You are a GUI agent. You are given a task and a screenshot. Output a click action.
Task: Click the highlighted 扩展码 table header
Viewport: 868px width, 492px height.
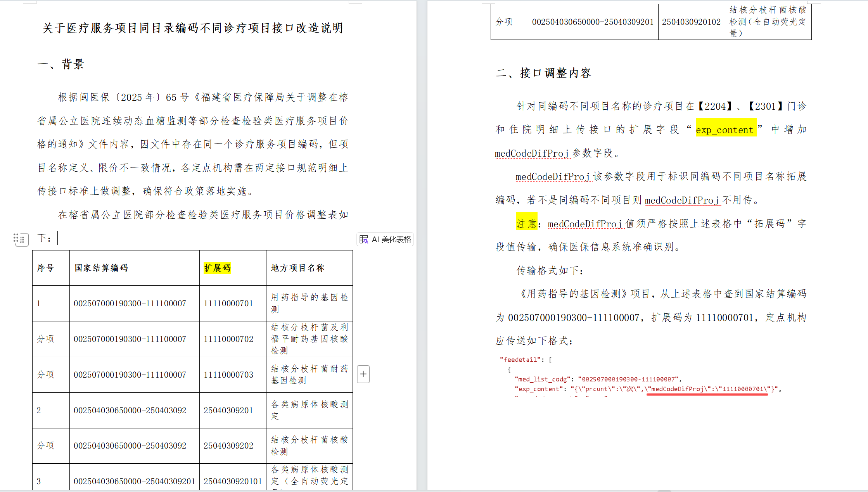point(217,268)
